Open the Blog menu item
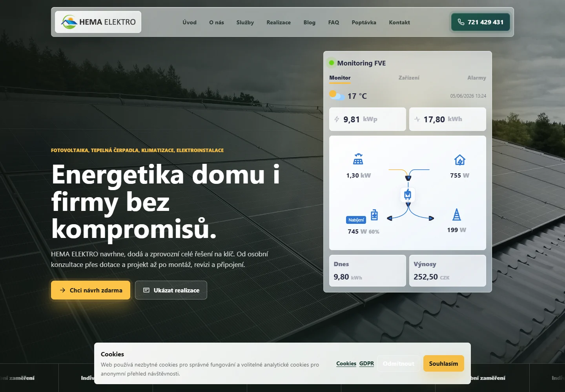Screen dimensions: 565x392 coord(309,22)
